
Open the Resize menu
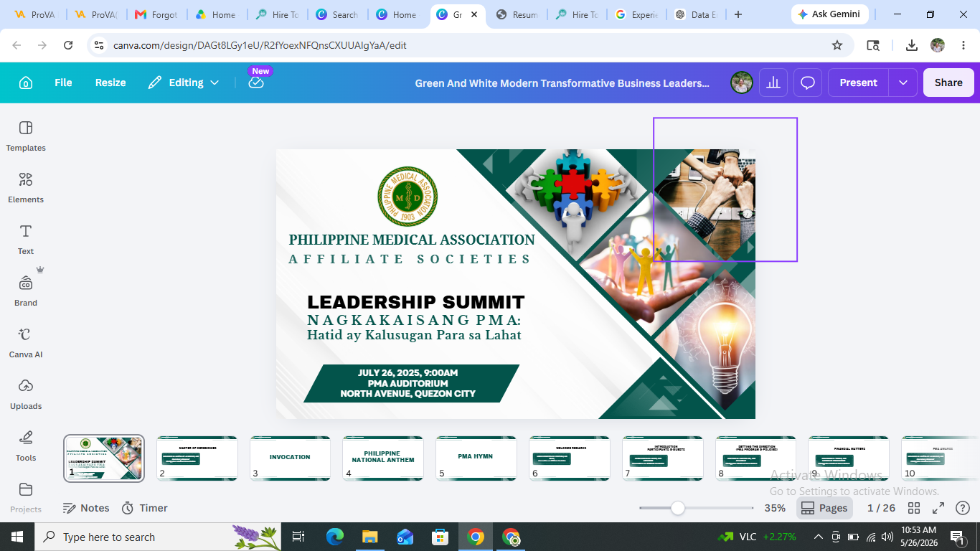coord(110,83)
